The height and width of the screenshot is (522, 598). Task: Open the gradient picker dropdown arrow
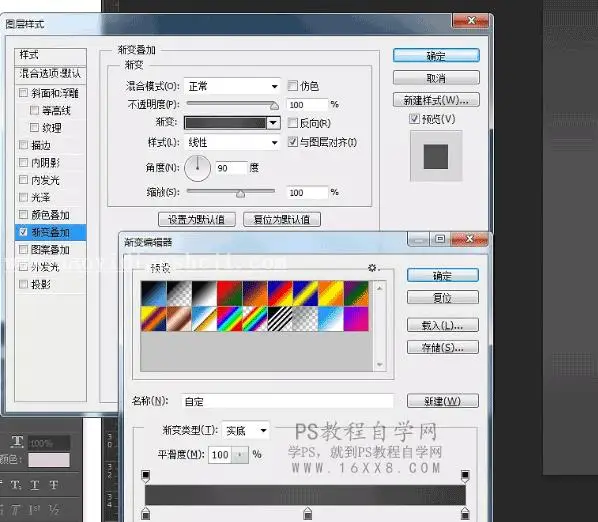click(x=273, y=123)
